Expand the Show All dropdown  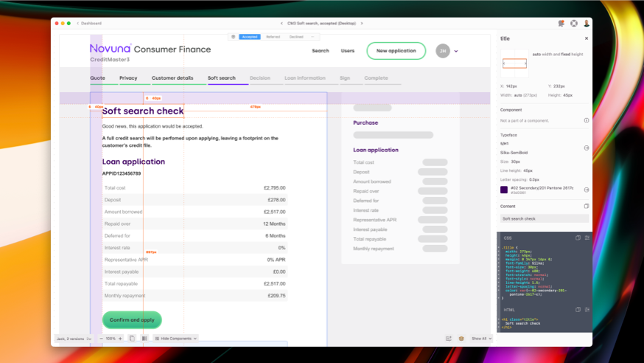480,339
